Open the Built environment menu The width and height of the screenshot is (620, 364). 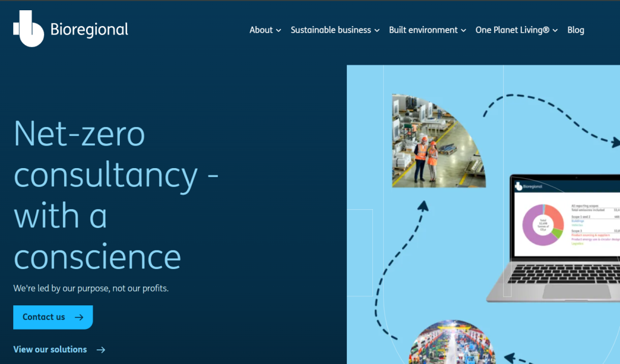click(423, 30)
